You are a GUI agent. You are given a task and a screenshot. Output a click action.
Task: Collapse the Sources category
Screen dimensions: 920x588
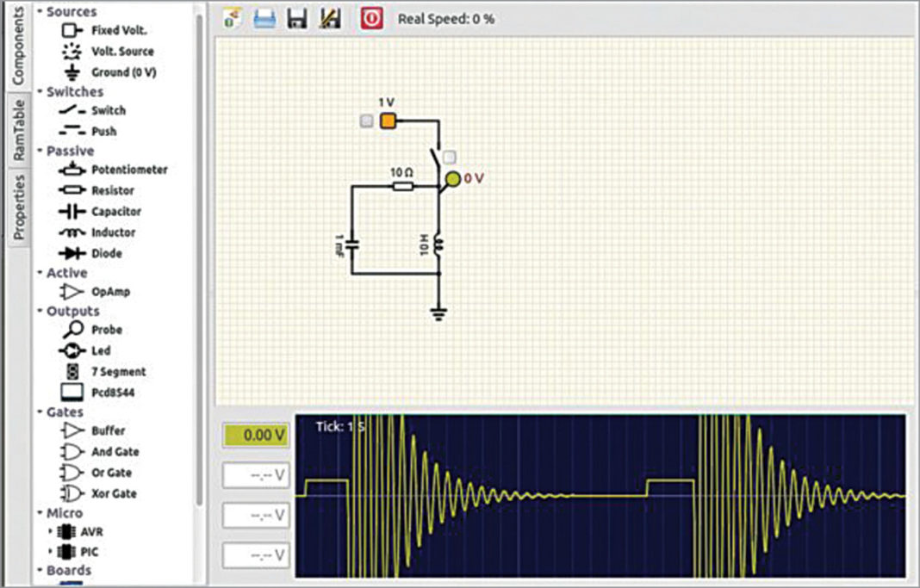40,12
